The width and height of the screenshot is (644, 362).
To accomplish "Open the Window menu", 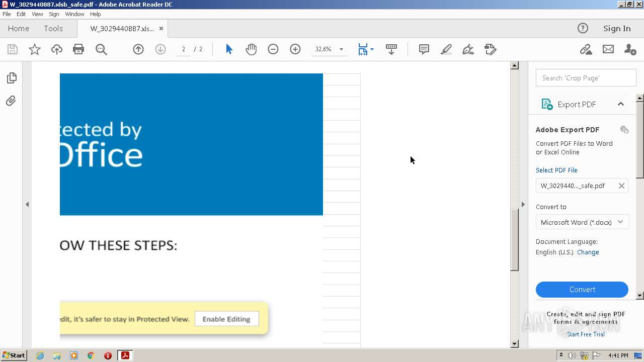I will 74,14.
